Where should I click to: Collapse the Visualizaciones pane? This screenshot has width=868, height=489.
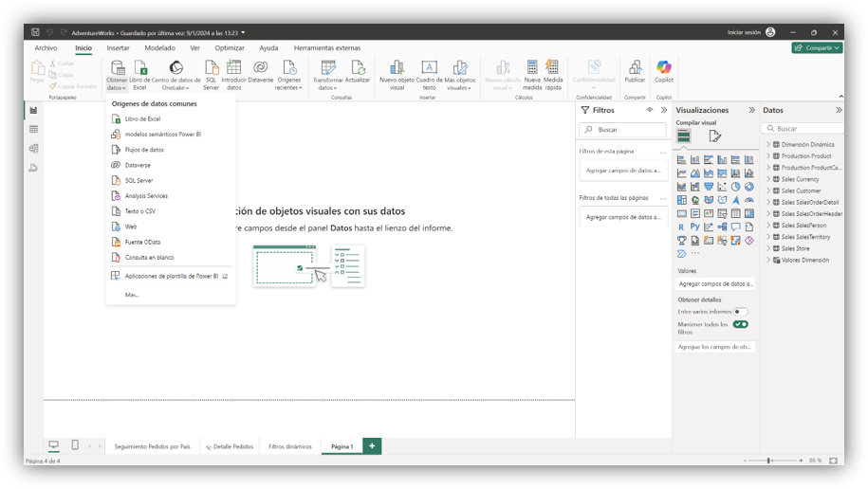tap(751, 110)
